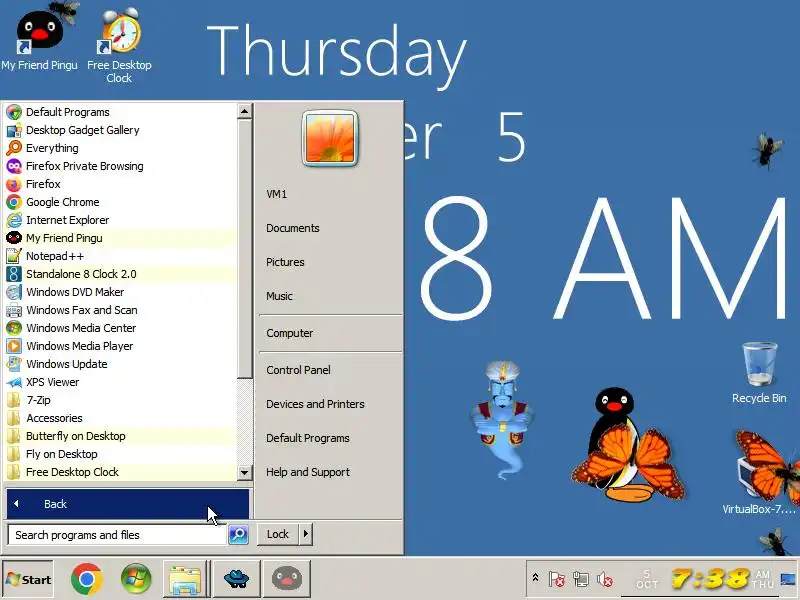Open Control Panel from the Start menu
Image resolution: width=800 pixels, height=600 pixels.
298,370
